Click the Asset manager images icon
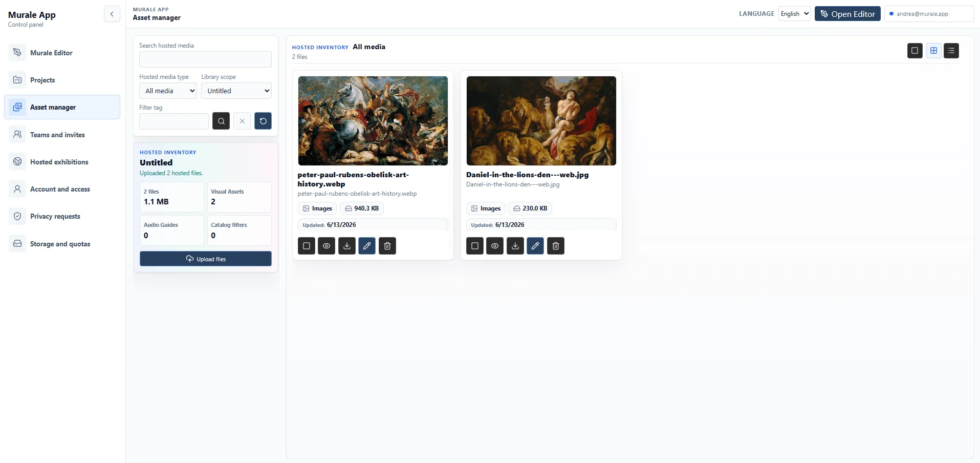This screenshot has height=463, width=980. pos(17,107)
